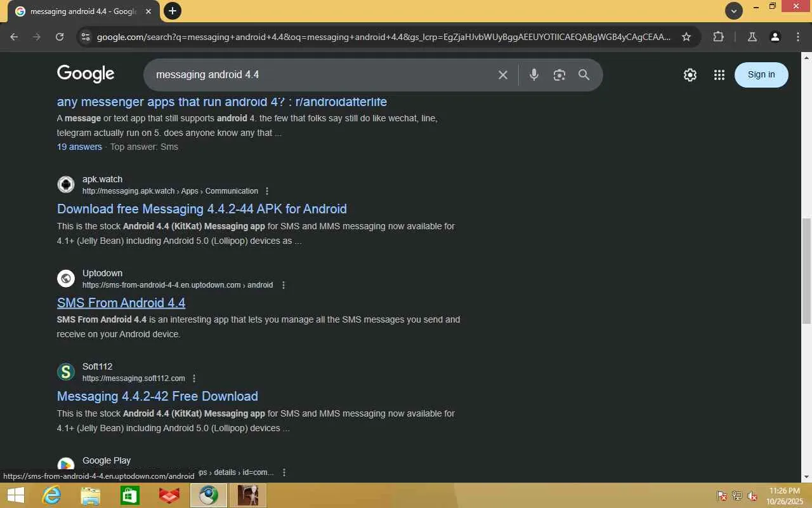
Task: Open the Chrome profile menu
Action: [x=775, y=37]
